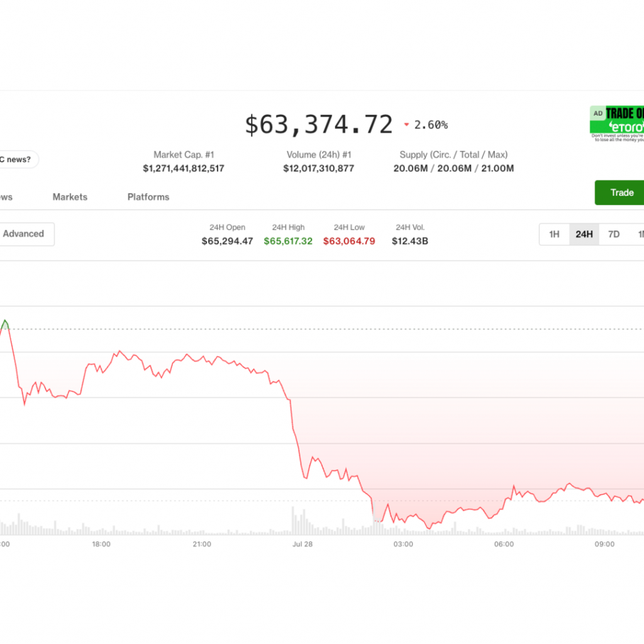
Task: Click the 24H High value $65,617.32
Action: 288,241
